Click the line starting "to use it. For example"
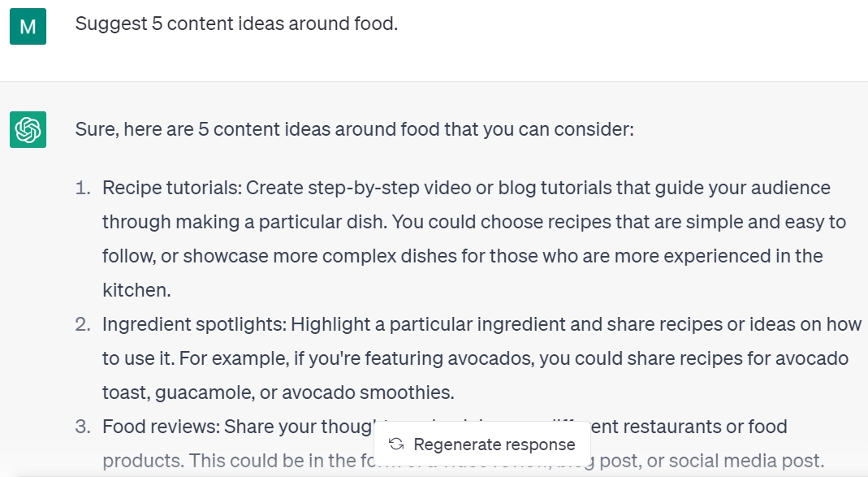This screenshot has width=868, height=477. point(475,358)
